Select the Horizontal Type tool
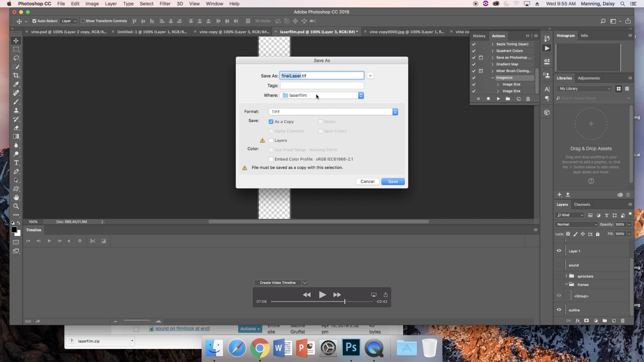Screen dimensions: 644x362 point(16,163)
